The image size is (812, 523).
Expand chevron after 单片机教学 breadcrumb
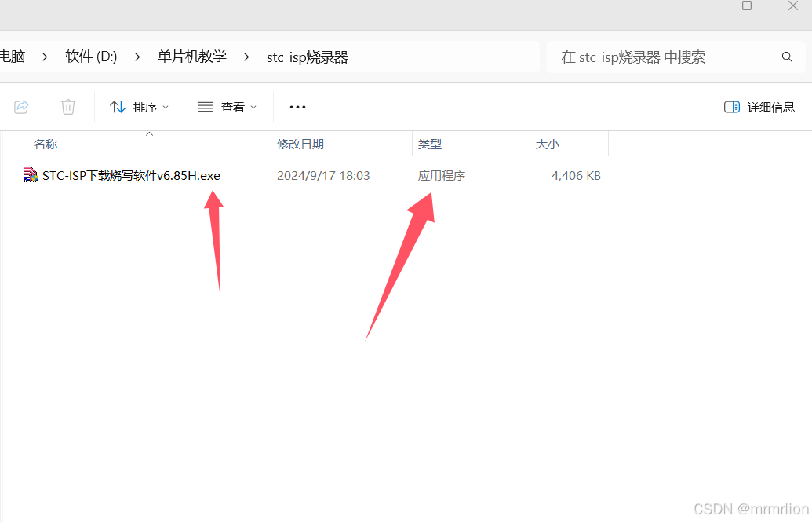[246, 57]
